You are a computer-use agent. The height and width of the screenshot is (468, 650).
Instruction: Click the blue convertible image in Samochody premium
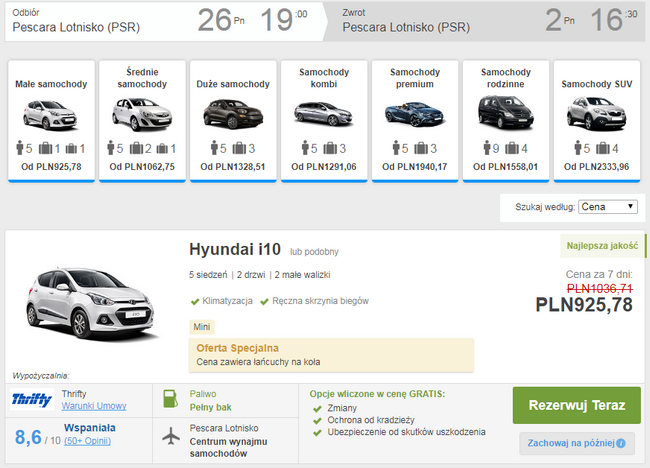point(415,114)
